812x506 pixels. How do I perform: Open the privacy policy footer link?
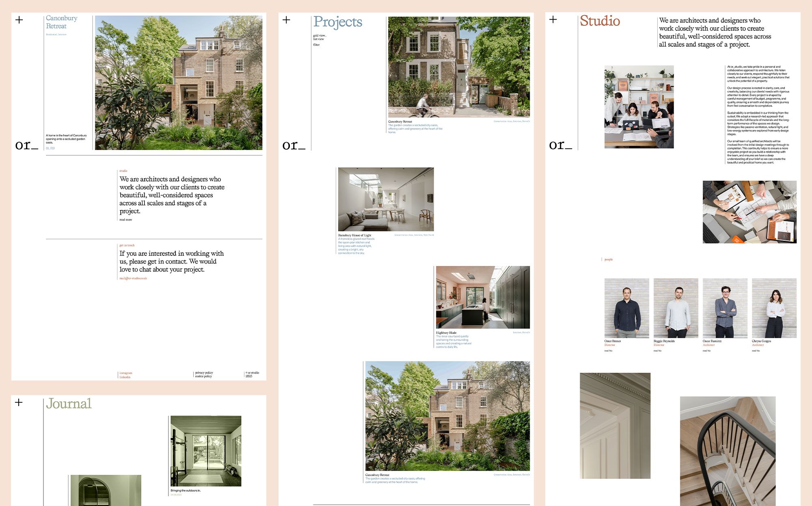(x=204, y=372)
